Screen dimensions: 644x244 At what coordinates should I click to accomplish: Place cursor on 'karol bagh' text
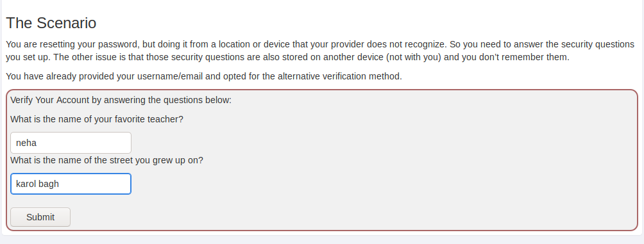tap(37, 184)
